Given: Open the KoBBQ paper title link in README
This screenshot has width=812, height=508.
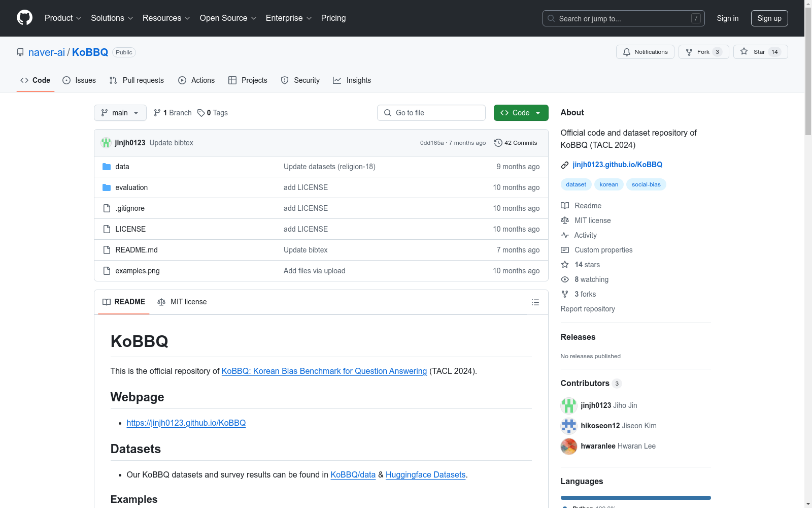Looking at the screenshot, I should (x=324, y=371).
